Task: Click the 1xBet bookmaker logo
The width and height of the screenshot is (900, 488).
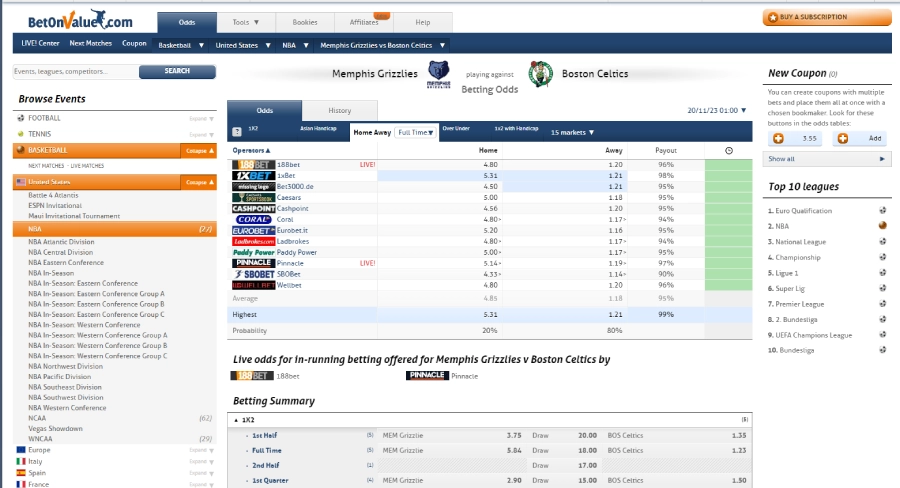Action: tap(253, 176)
